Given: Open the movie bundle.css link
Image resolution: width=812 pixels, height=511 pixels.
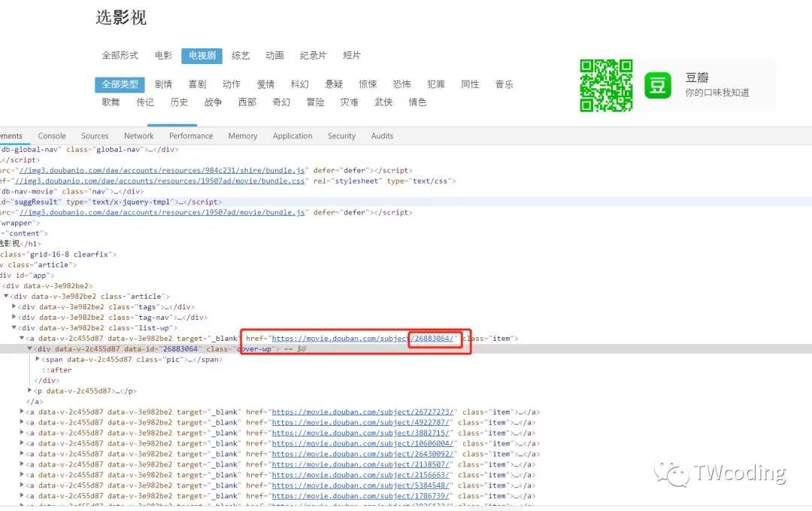Looking at the screenshot, I should [160, 181].
